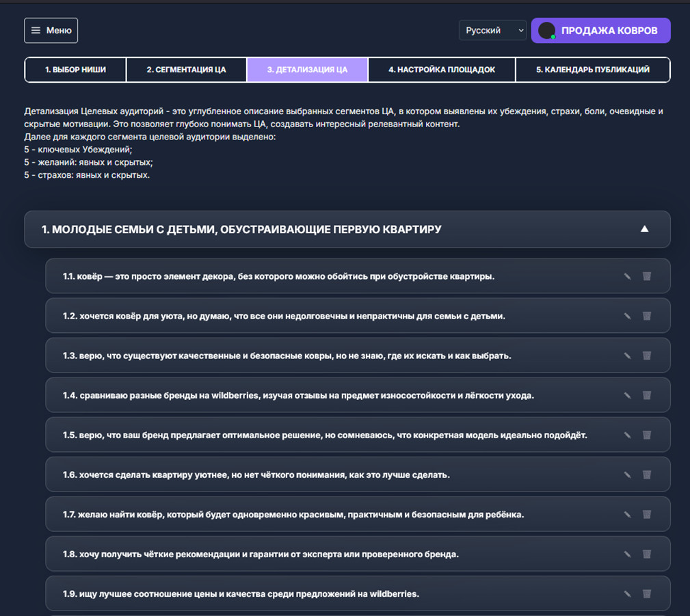Select the 3. Детализация ЦА tab

(x=307, y=70)
